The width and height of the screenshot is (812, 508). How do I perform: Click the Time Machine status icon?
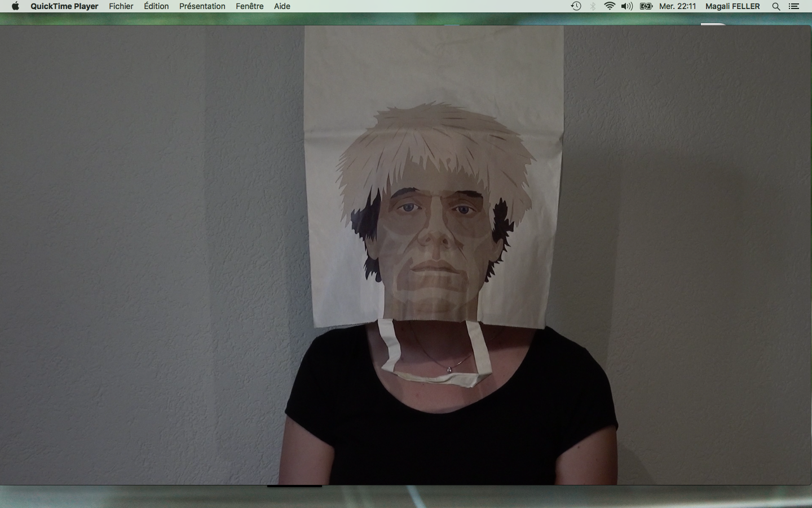coord(576,6)
